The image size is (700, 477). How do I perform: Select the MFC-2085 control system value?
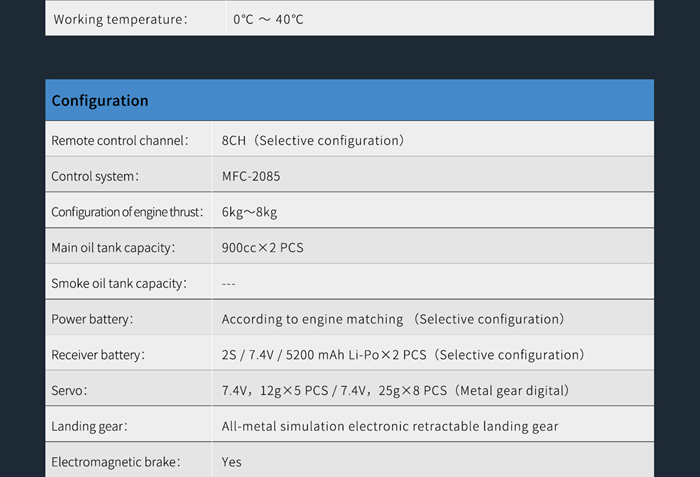251,177
